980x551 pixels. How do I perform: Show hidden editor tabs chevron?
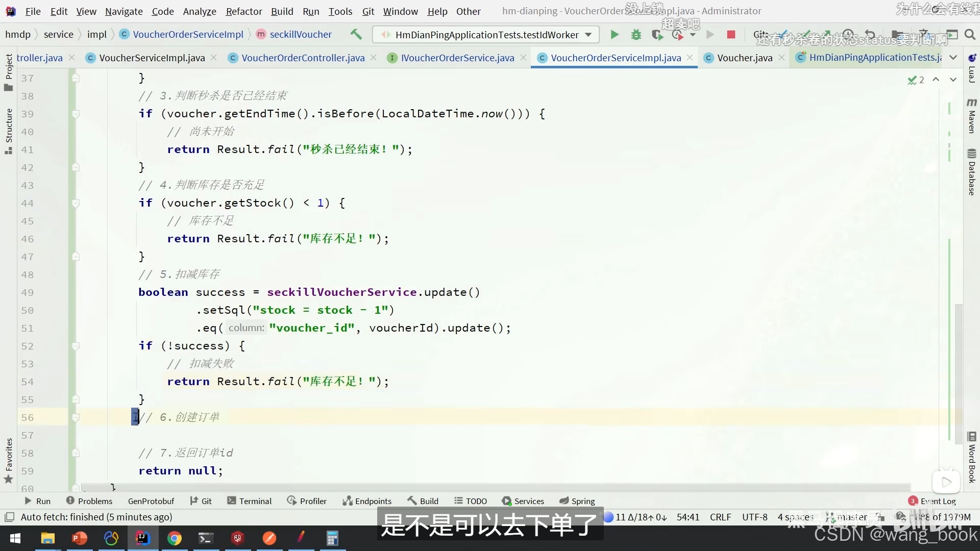(x=953, y=58)
